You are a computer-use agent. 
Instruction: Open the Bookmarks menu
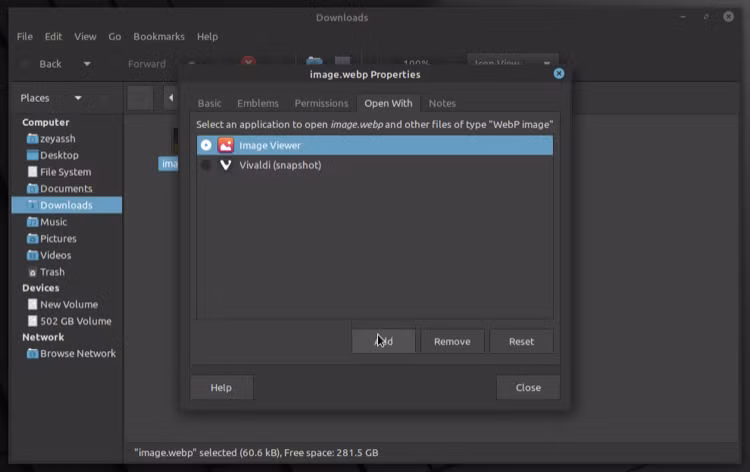(x=159, y=36)
